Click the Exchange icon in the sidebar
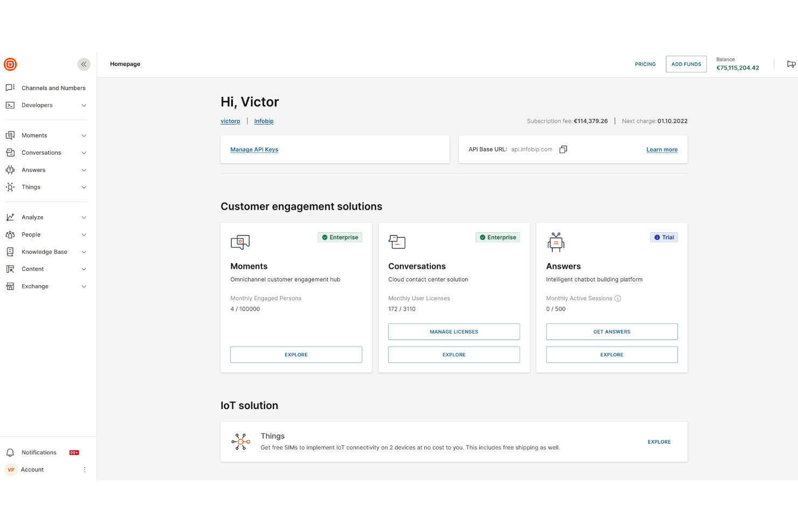Viewport: 798px width, 532px height. [x=10, y=286]
